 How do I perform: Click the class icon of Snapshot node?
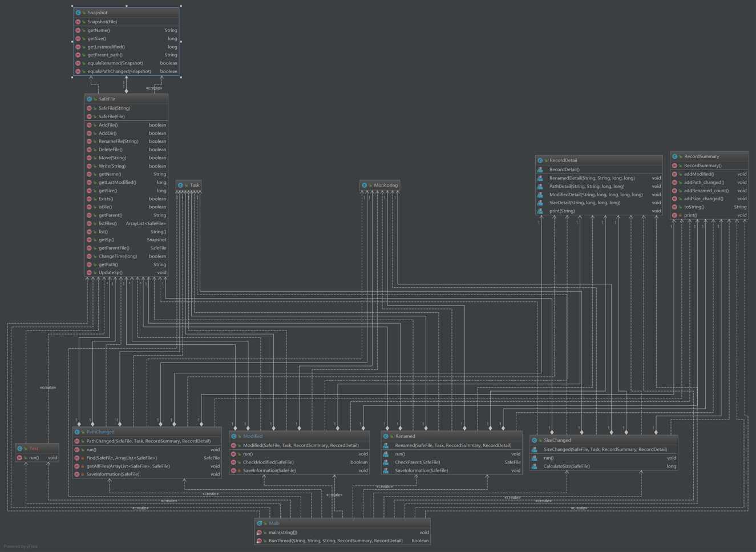(x=78, y=13)
